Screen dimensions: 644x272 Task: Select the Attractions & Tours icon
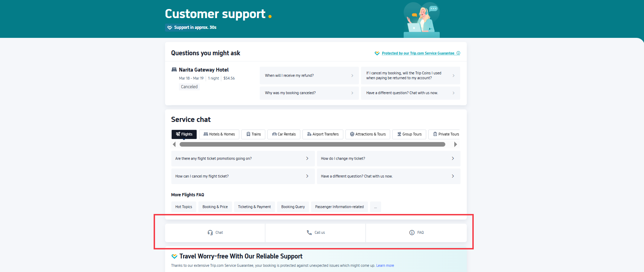(352, 134)
